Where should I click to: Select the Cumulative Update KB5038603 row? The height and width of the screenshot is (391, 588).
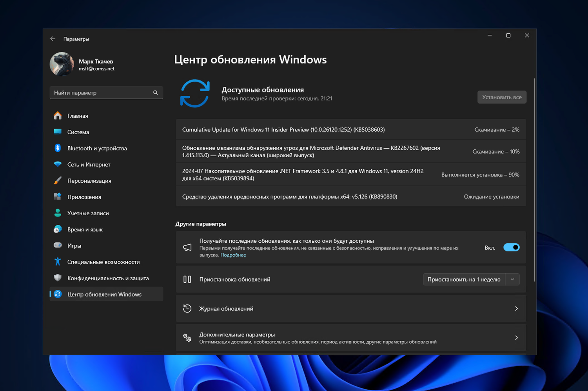pyautogui.click(x=351, y=129)
